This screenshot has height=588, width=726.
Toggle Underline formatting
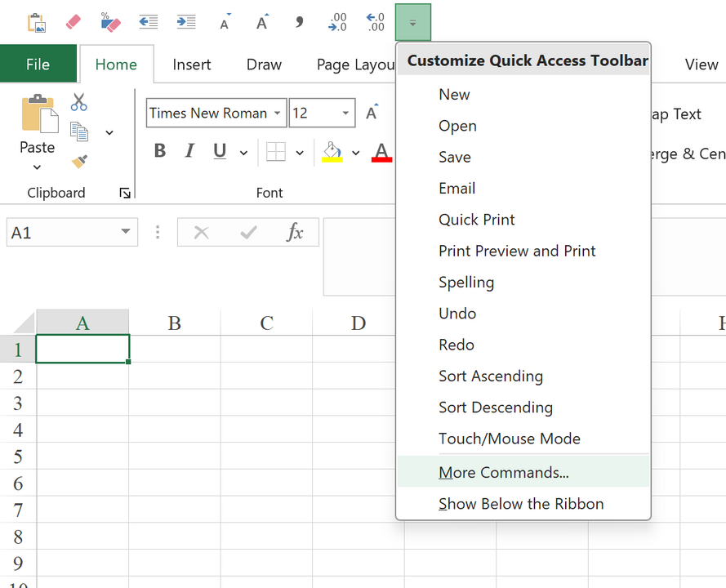(x=219, y=151)
